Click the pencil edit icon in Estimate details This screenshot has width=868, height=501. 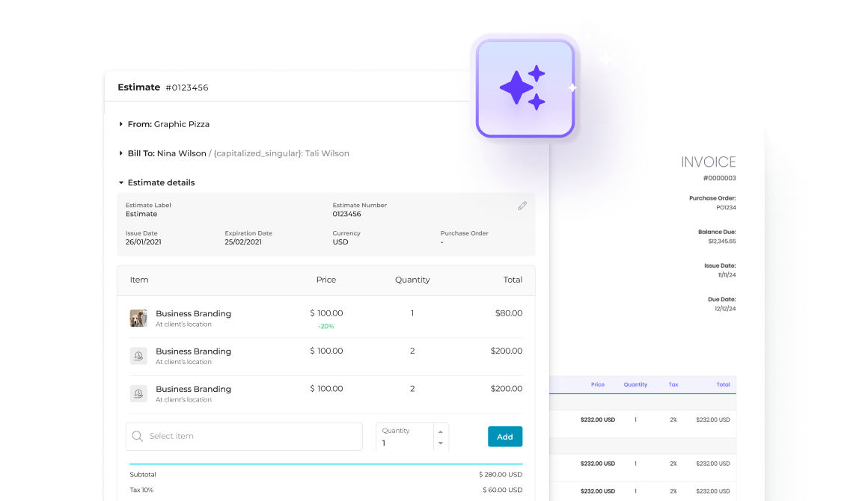(522, 206)
